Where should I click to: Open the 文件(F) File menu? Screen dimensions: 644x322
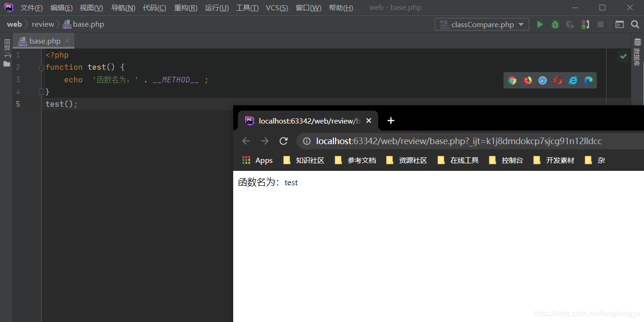32,7
